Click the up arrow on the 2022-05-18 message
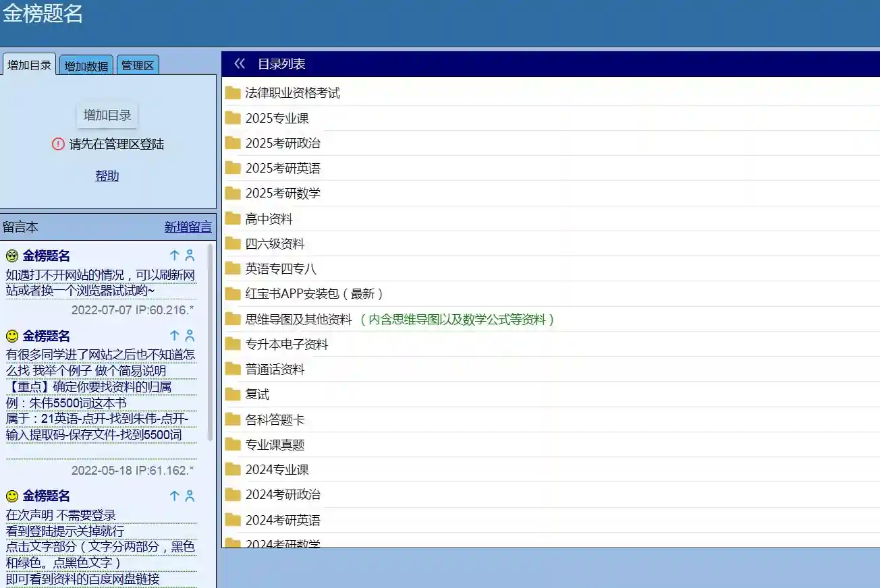The width and height of the screenshot is (880, 588). 174,336
